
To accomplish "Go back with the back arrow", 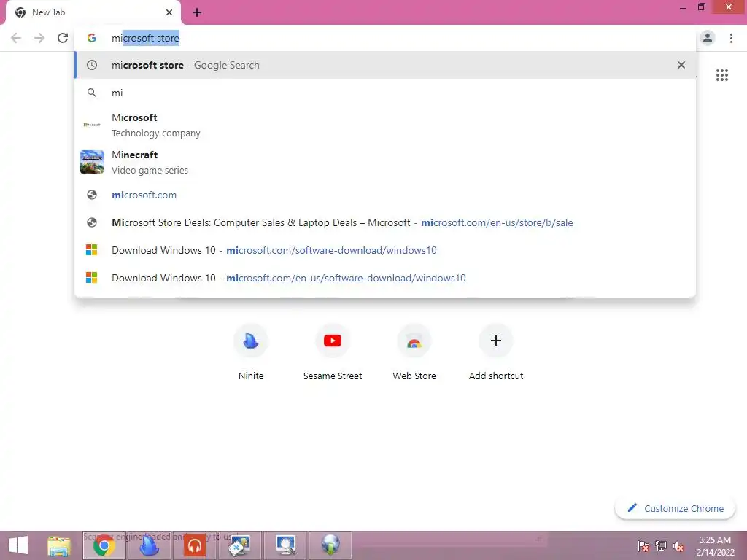I will click(x=16, y=38).
